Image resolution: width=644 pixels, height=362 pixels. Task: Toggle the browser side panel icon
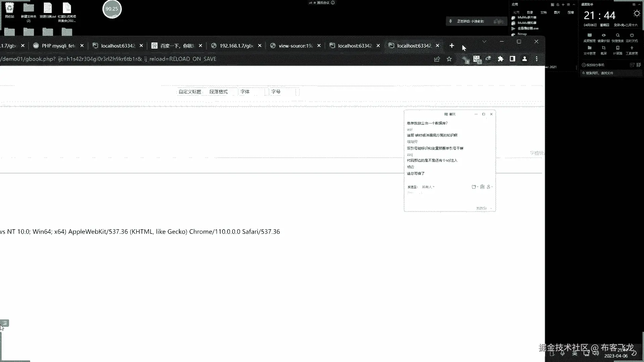pyautogui.click(x=512, y=59)
